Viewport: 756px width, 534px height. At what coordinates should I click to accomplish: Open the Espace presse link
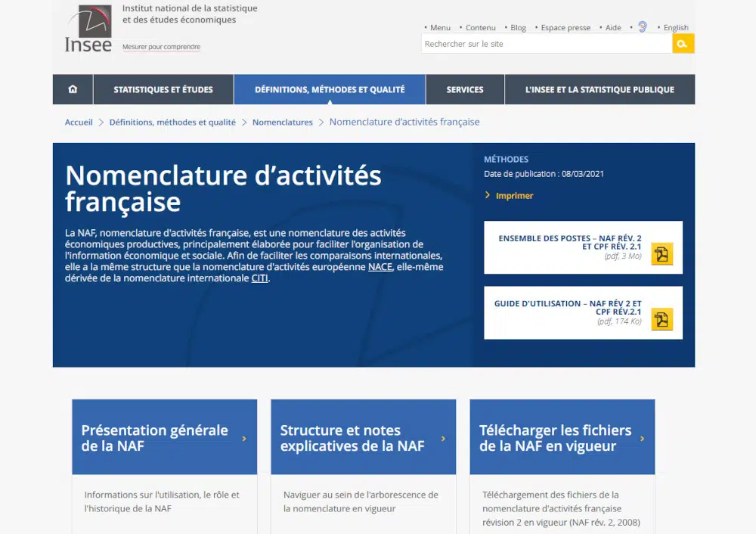[x=565, y=28]
